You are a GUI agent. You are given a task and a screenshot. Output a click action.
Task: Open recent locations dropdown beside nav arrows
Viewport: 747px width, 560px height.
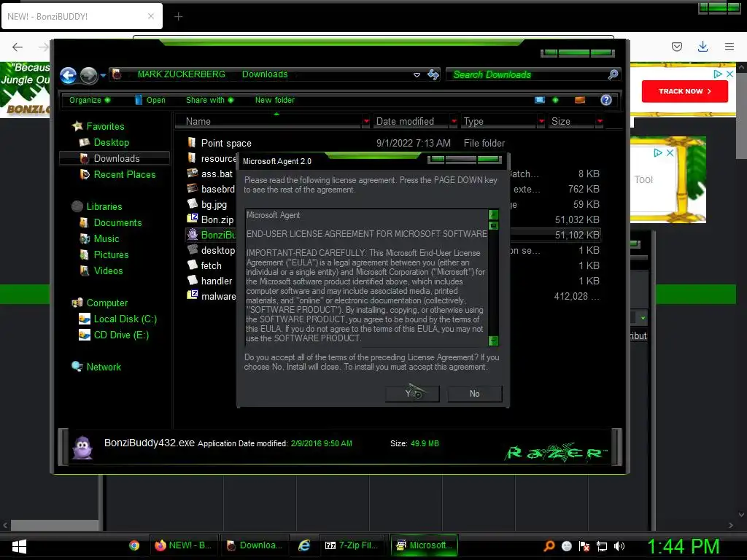point(103,75)
